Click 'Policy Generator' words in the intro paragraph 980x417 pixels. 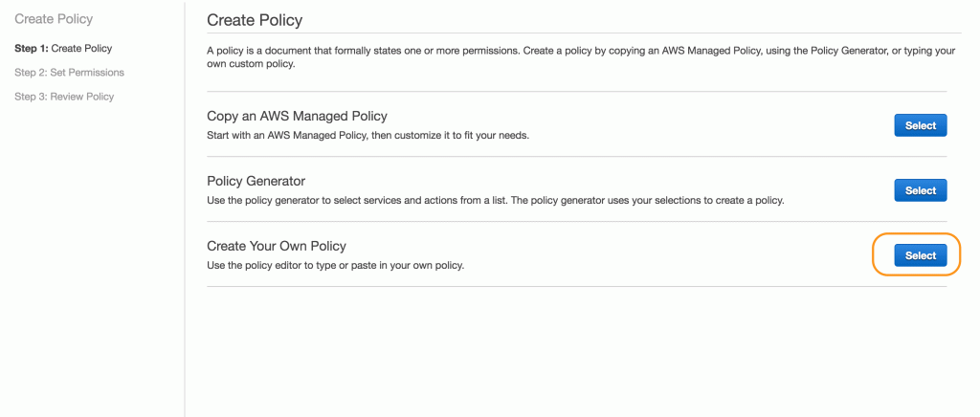point(850,52)
